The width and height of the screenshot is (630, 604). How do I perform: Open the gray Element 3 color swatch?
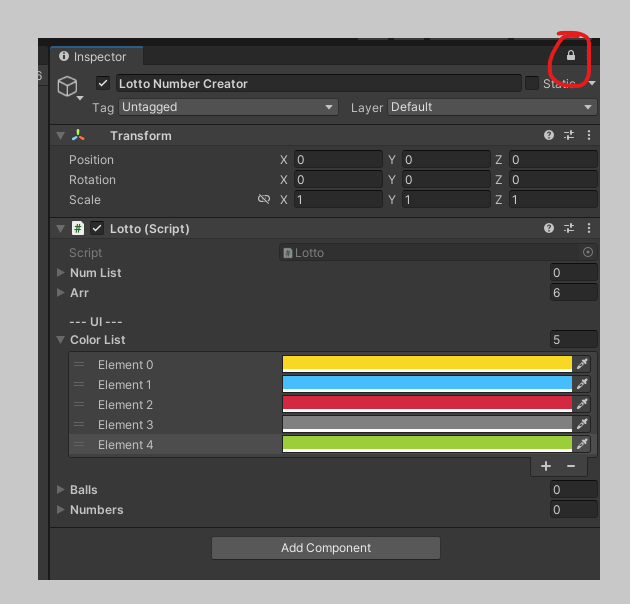tap(427, 424)
